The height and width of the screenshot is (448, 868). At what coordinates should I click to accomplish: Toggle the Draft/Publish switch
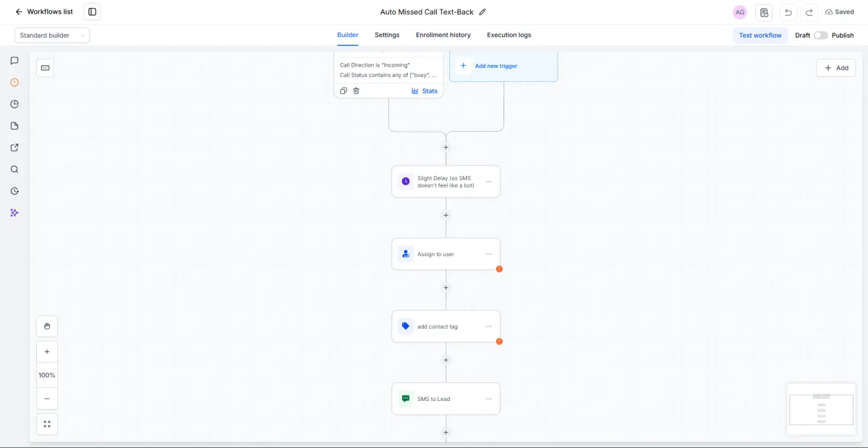coord(820,35)
